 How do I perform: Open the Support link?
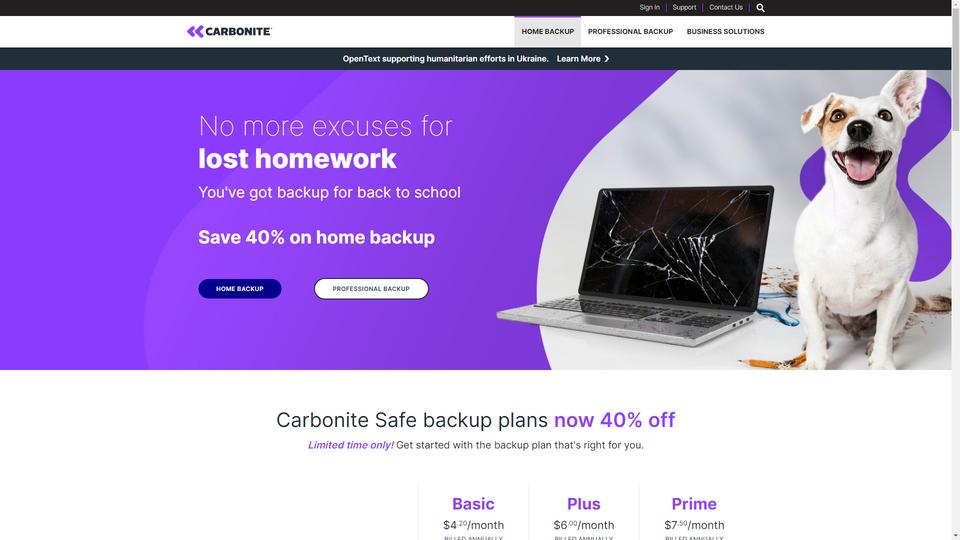coord(684,7)
